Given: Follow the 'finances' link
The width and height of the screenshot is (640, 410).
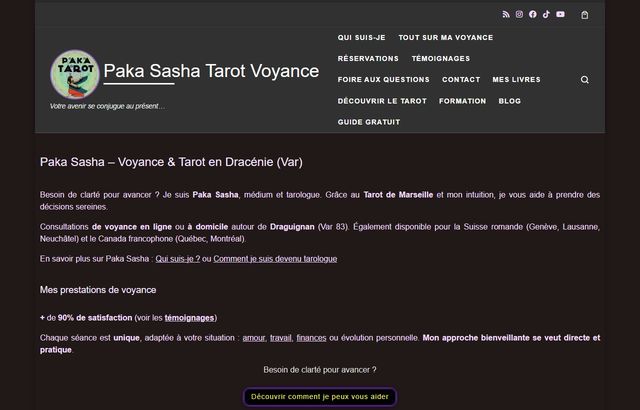Looking at the screenshot, I should (311, 338).
